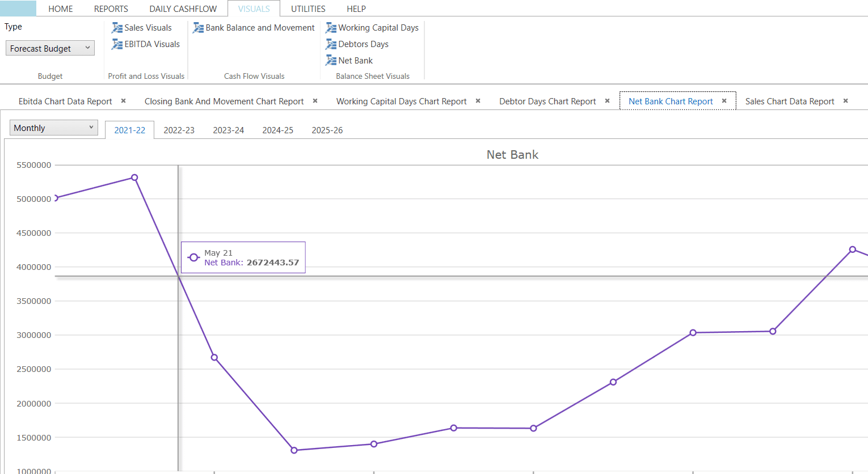Open the Monthly period dropdown
Screen dimensions: 868x474
(x=53, y=128)
